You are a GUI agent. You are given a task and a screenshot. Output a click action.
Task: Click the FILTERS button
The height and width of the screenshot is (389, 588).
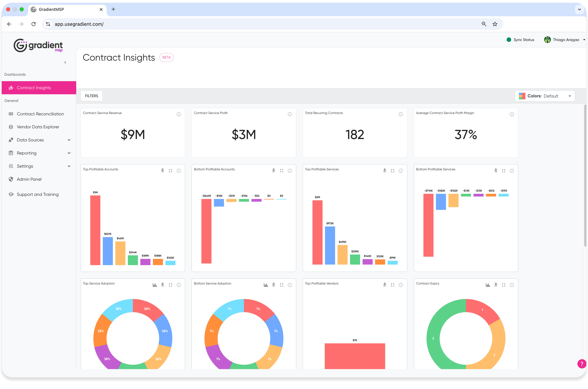click(92, 96)
